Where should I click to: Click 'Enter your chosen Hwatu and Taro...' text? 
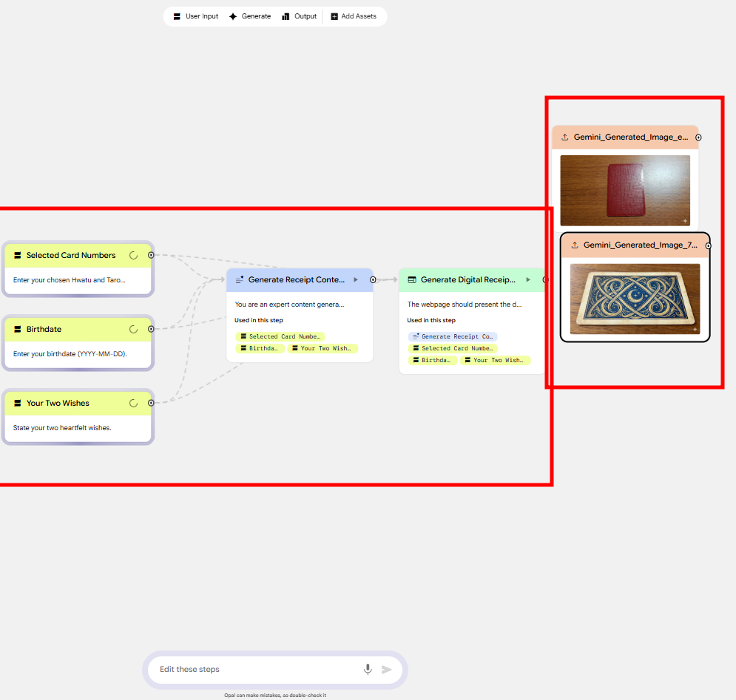click(70, 280)
